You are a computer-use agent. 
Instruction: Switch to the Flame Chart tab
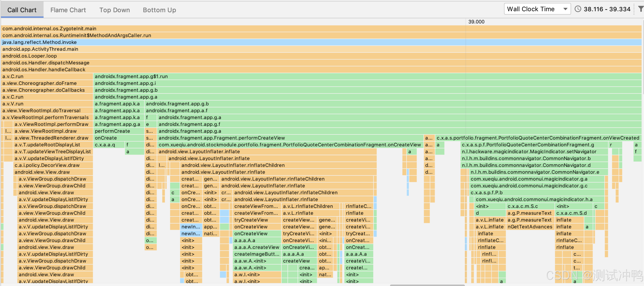pos(68,10)
